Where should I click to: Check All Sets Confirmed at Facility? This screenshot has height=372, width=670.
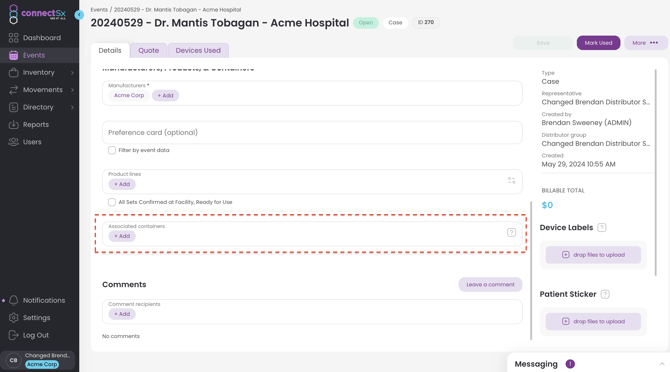tap(112, 202)
